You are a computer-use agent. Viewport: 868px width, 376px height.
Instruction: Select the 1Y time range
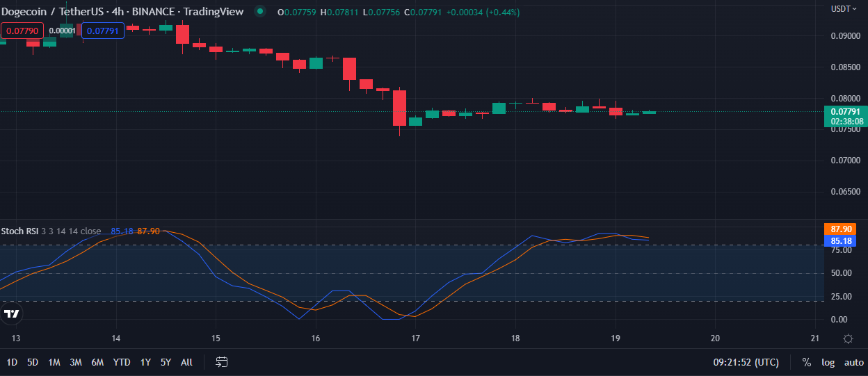pos(145,362)
